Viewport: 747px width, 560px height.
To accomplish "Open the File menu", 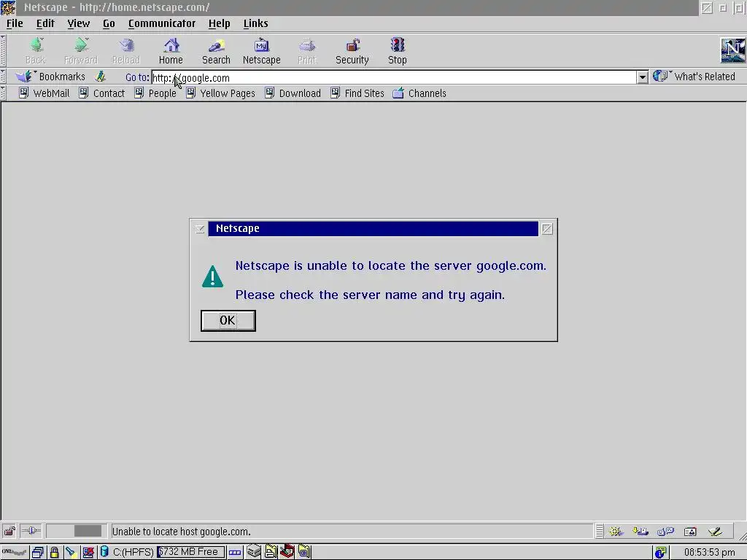I will [x=15, y=23].
